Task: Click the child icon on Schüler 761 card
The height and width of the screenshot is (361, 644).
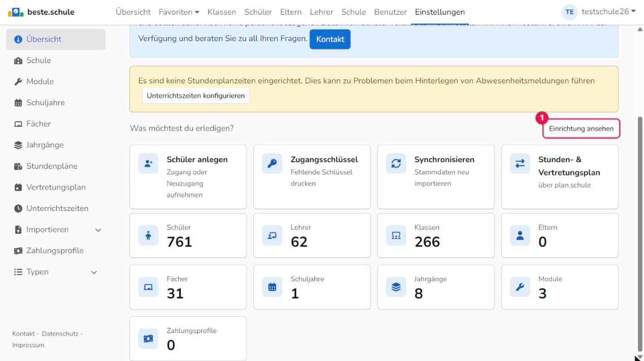Action: click(148, 236)
